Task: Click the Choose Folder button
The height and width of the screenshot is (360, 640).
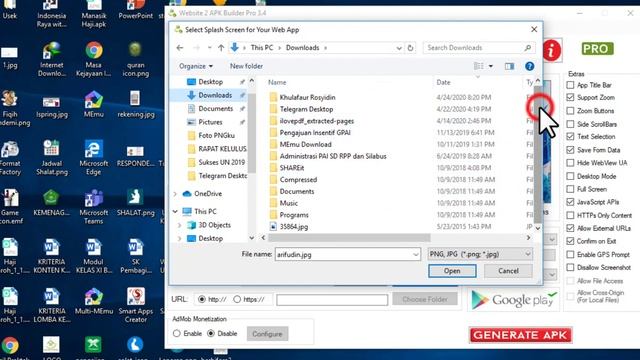Action: click(x=425, y=299)
